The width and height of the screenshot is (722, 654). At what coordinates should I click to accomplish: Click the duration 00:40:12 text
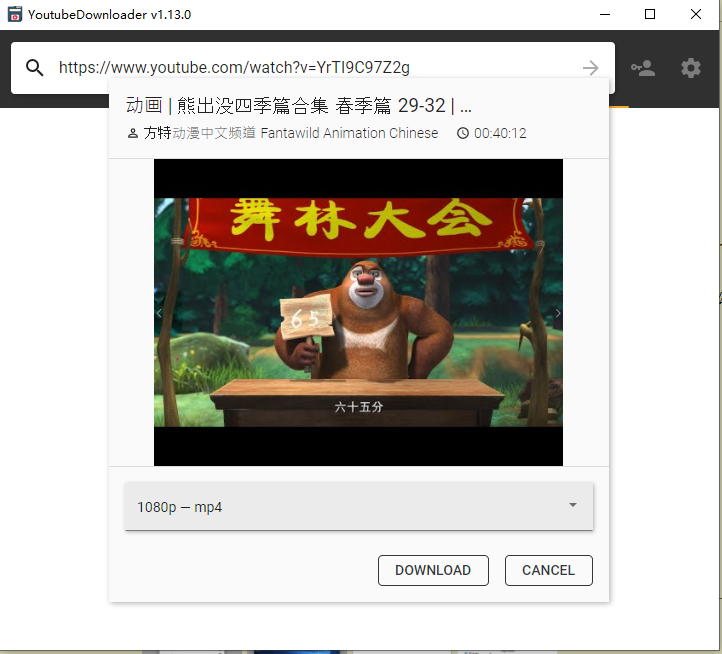500,133
